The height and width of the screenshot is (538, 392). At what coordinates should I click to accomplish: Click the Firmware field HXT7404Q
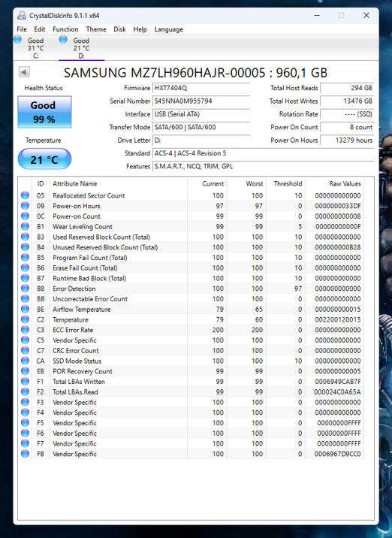click(x=201, y=88)
